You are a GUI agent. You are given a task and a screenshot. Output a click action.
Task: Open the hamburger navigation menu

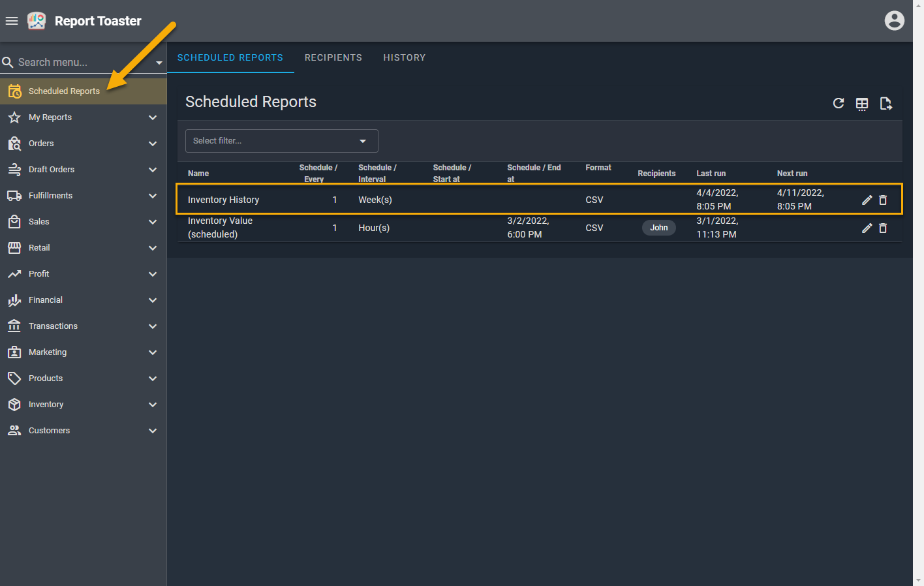coord(12,21)
